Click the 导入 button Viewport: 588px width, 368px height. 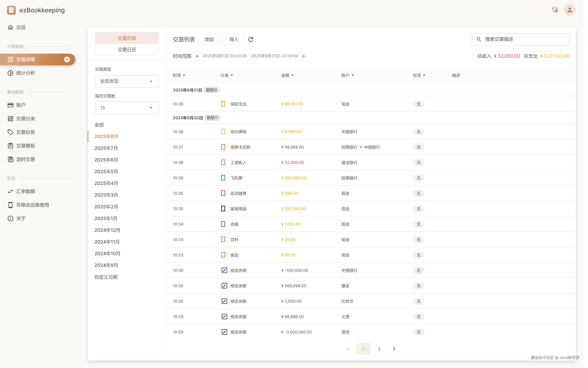pyautogui.click(x=234, y=39)
